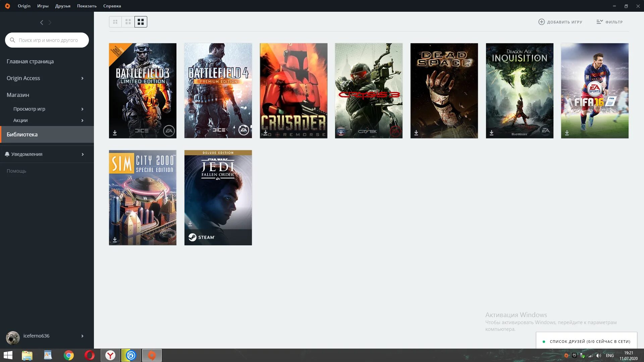The height and width of the screenshot is (362, 644).
Task: Click the magnifier search icon
Action: point(12,40)
